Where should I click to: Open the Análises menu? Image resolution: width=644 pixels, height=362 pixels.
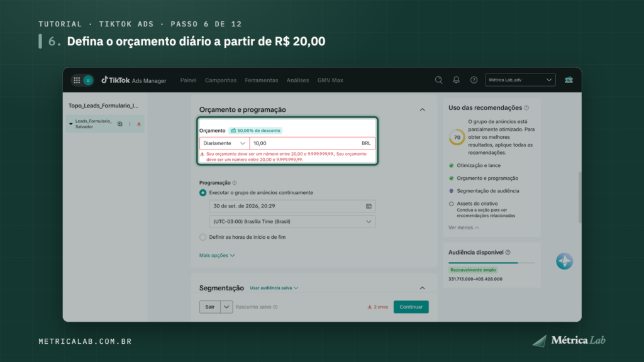pyautogui.click(x=297, y=80)
